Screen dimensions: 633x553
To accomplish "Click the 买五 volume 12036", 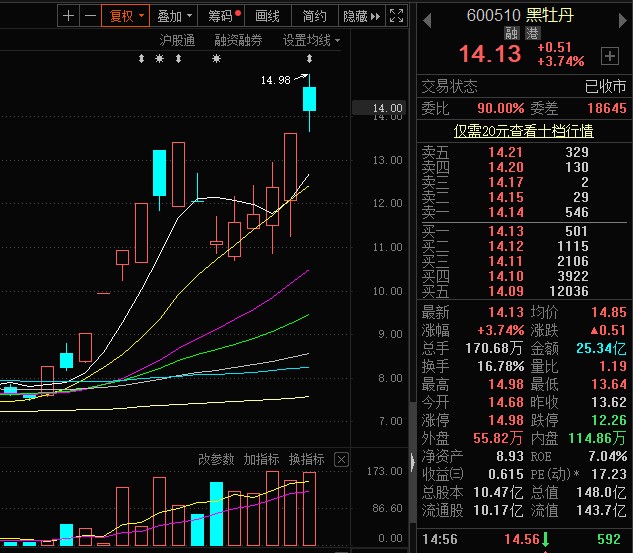I will click(x=569, y=291).
